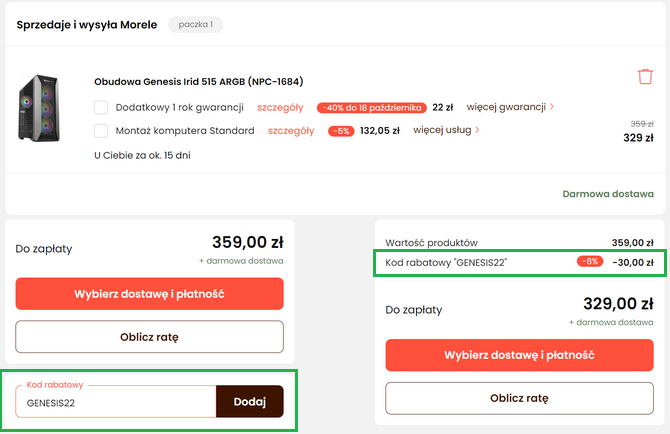Tick the Montaż komputera Standard checkbox
This screenshot has width=670, height=434.
(101, 130)
